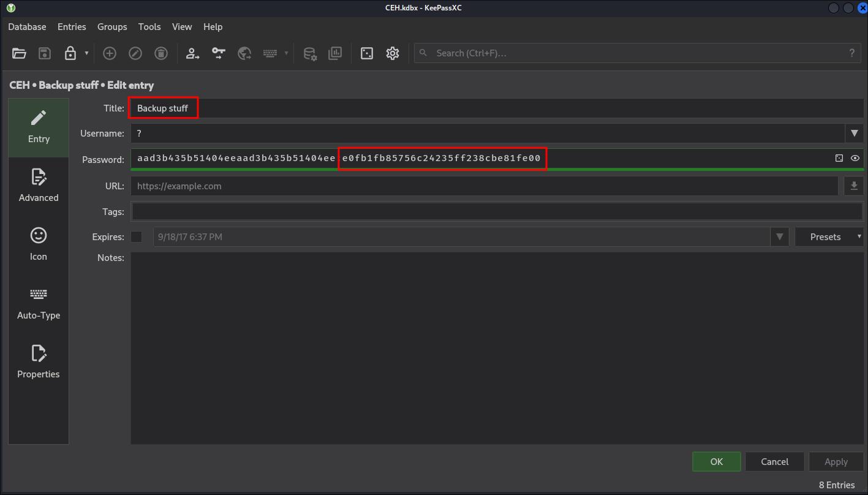Screen dimensions: 868x495
Task: Click the Cancel button
Action: [775, 462]
